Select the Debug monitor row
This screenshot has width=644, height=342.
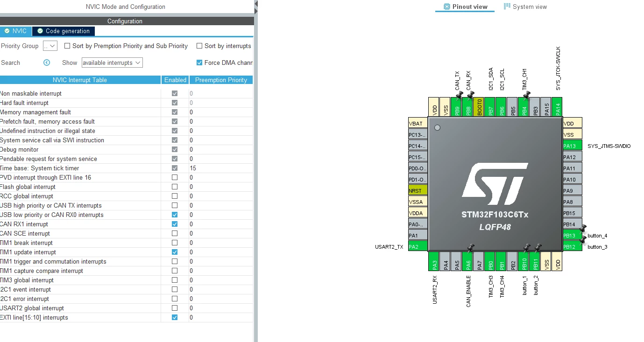(x=126, y=149)
